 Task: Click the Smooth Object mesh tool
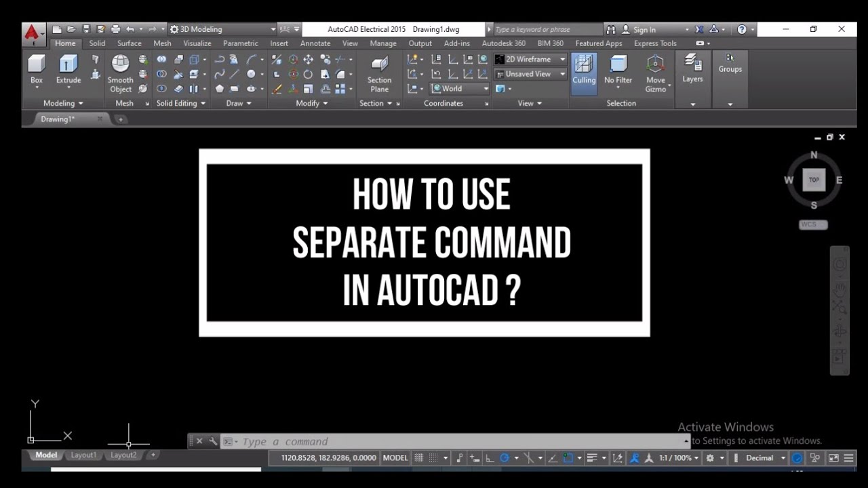pos(121,74)
